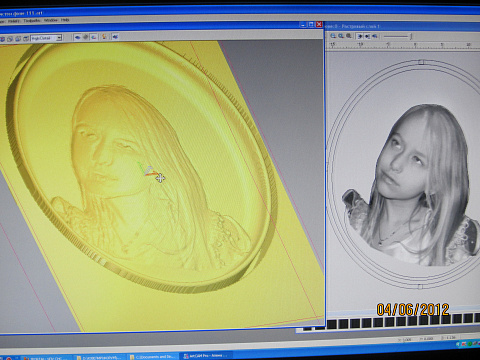Screen dimensions: 480x360
Task: Click the last blue icon of 3D view toolbar
Action: 115,36
